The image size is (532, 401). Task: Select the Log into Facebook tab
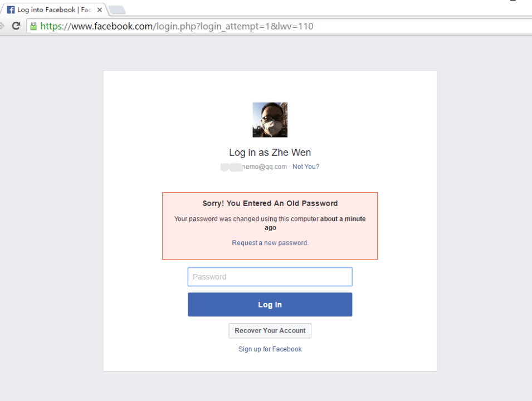coord(54,9)
